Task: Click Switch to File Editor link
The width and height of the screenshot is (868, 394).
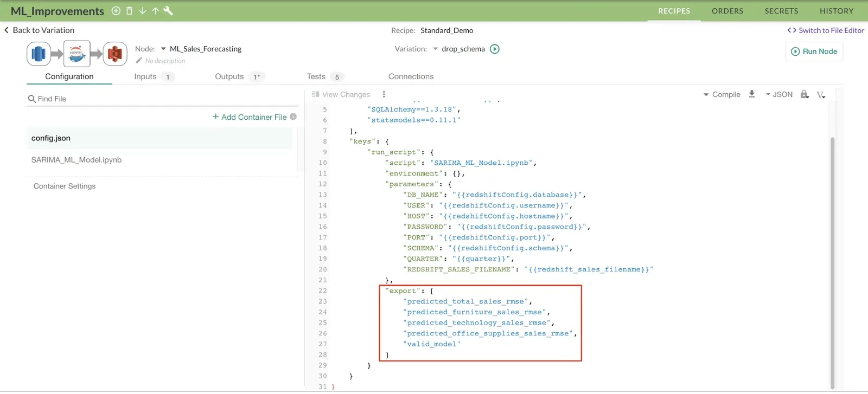Action: coord(826,30)
